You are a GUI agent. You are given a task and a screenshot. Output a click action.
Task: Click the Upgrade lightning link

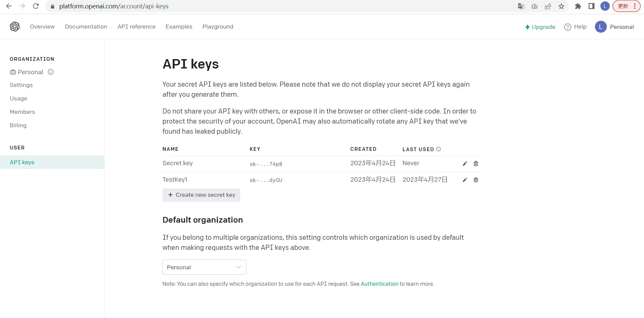[540, 27]
